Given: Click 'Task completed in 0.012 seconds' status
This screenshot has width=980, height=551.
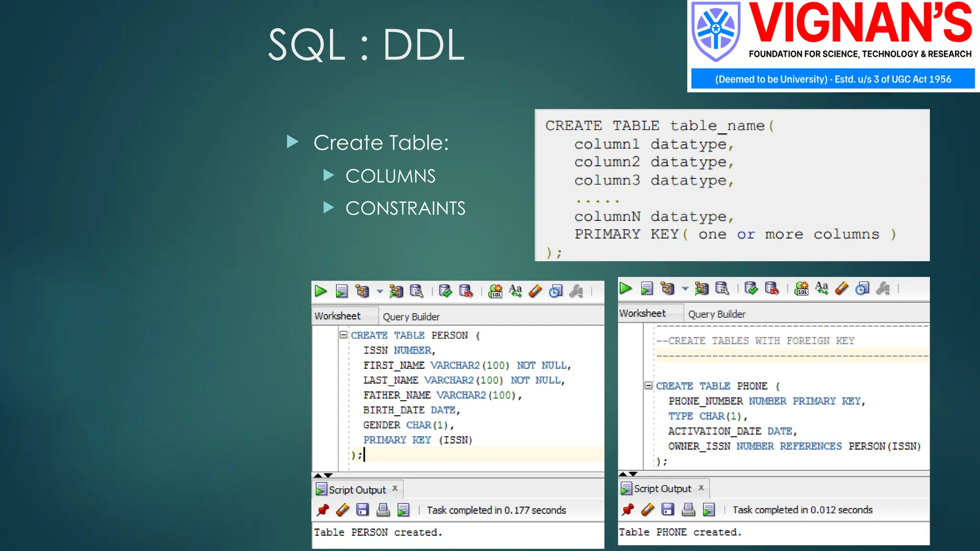Looking at the screenshot, I should point(802,510).
